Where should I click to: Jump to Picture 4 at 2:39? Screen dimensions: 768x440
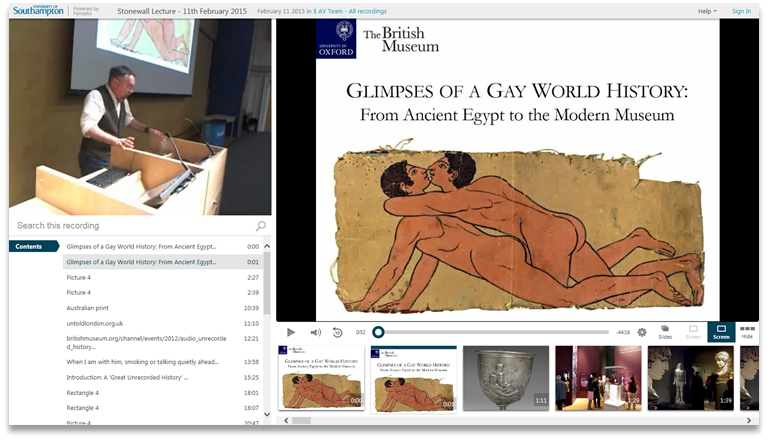point(163,293)
